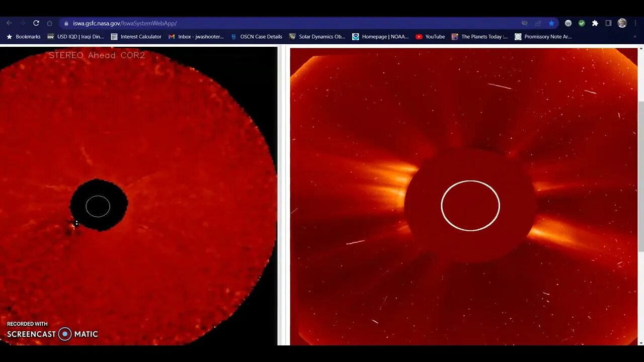
Task: Click the scrollbar down arrow
Action: click(x=640, y=342)
